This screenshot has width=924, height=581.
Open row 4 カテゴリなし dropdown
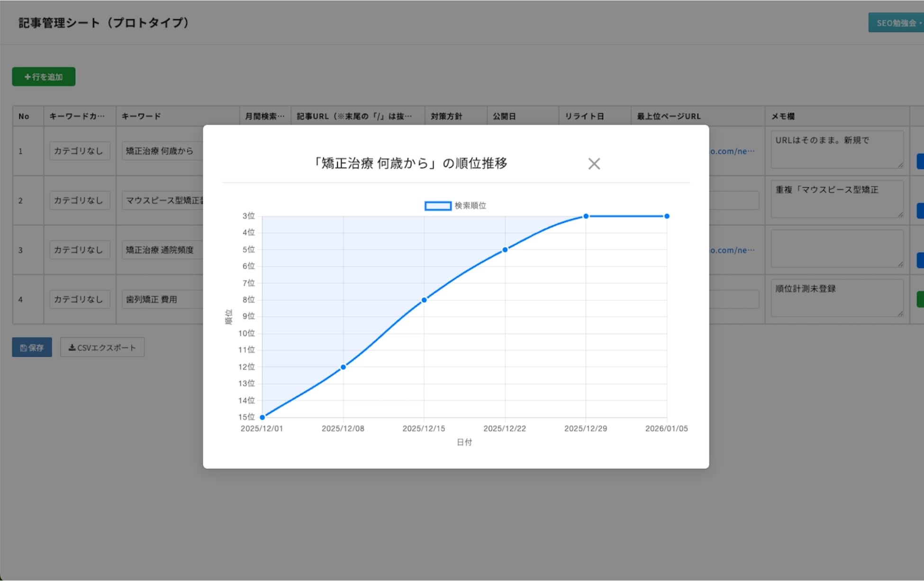coord(79,300)
